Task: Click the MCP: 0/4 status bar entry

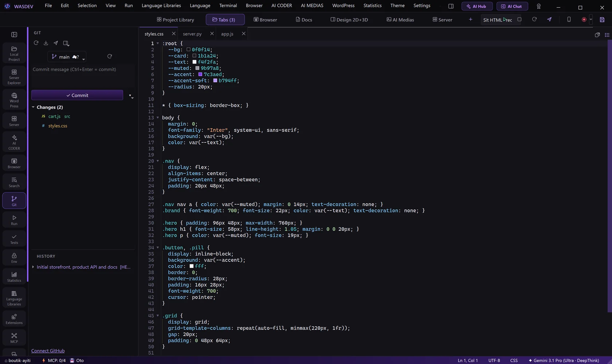Action: 54,361
